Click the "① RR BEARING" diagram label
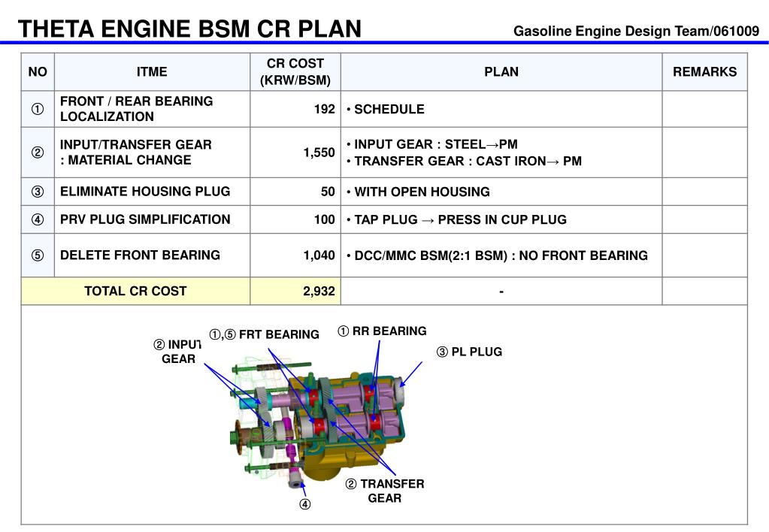769x532 pixels. click(x=382, y=331)
